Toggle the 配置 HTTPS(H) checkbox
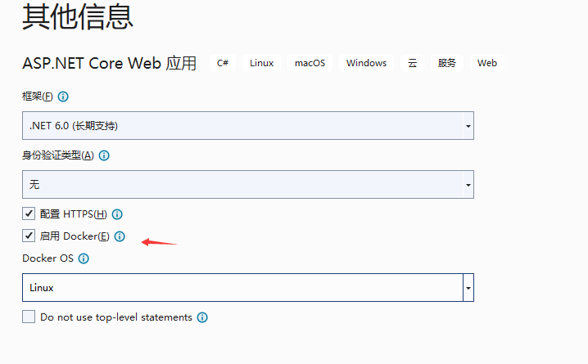588x364 pixels. point(29,213)
